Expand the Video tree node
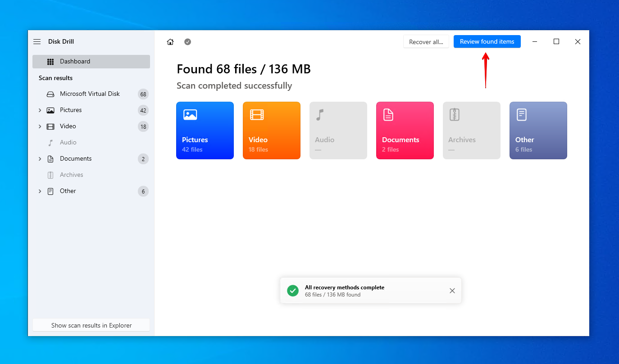The image size is (619, 364). click(x=40, y=126)
